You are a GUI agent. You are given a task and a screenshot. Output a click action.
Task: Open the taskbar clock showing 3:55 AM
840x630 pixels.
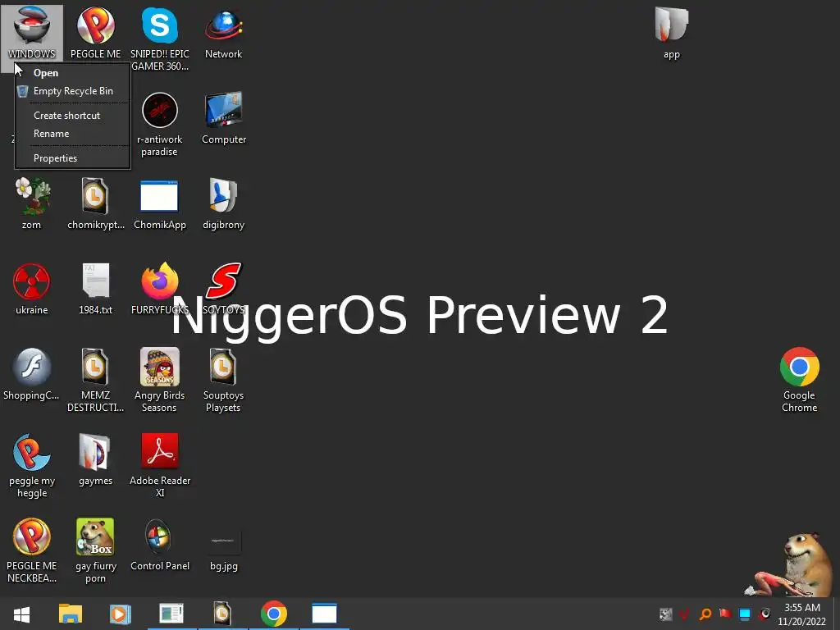(802, 614)
